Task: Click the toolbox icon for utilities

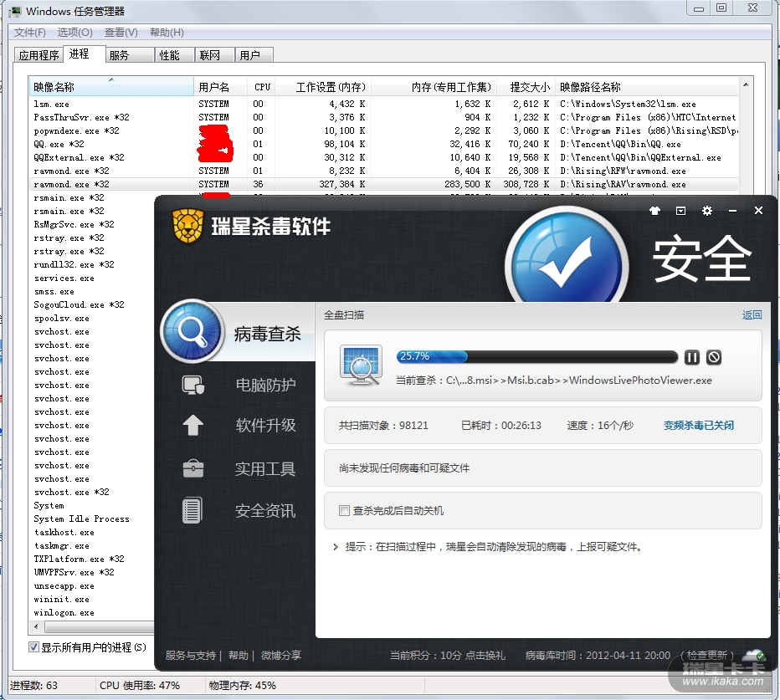Action: tap(193, 468)
